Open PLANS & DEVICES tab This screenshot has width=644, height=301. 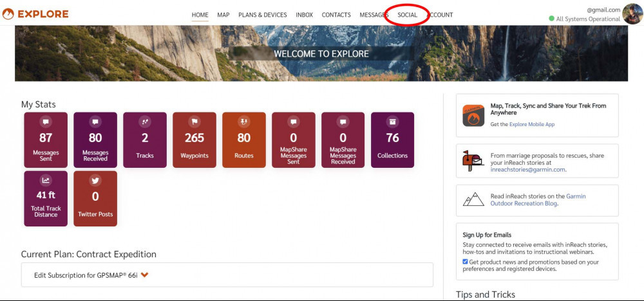click(263, 15)
